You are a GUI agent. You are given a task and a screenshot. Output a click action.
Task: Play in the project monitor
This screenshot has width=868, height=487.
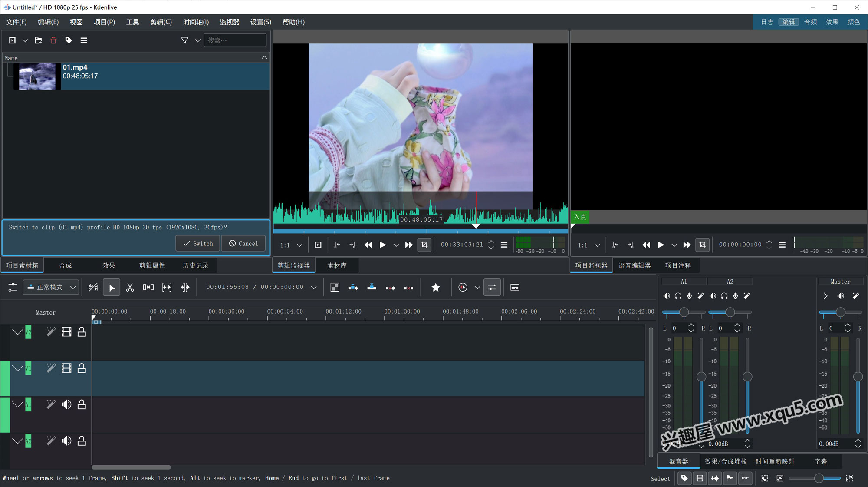661,245
